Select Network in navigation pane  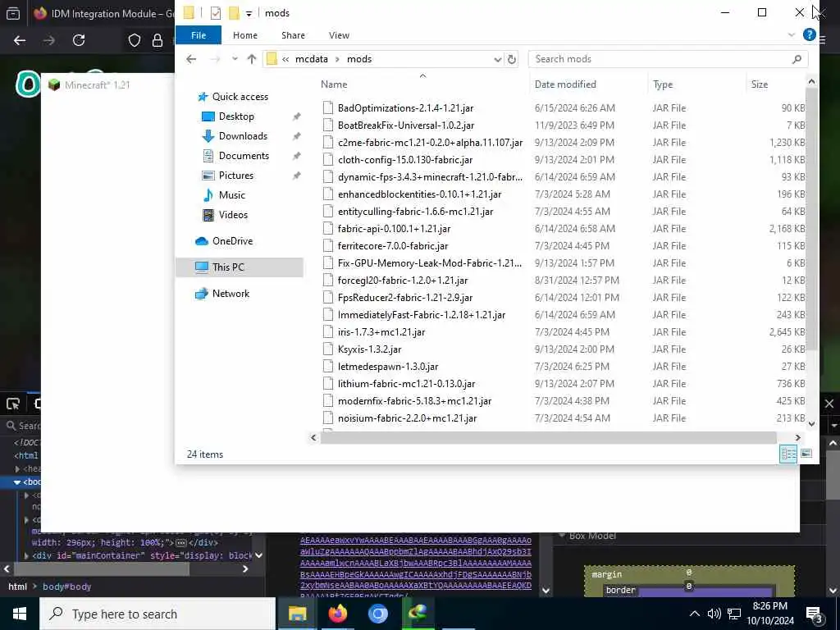pyautogui.click(x=231, y=294)
